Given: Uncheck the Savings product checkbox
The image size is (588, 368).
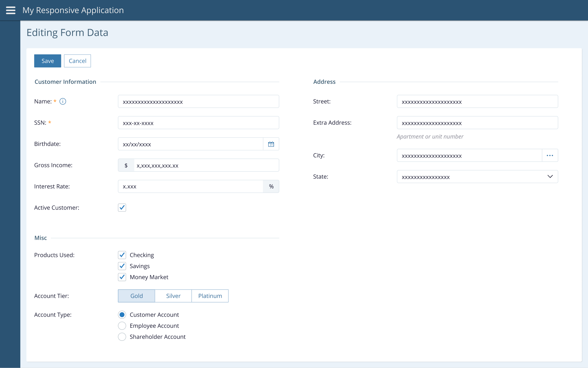Looking at the screenshot, I should [x=122, y=266].
